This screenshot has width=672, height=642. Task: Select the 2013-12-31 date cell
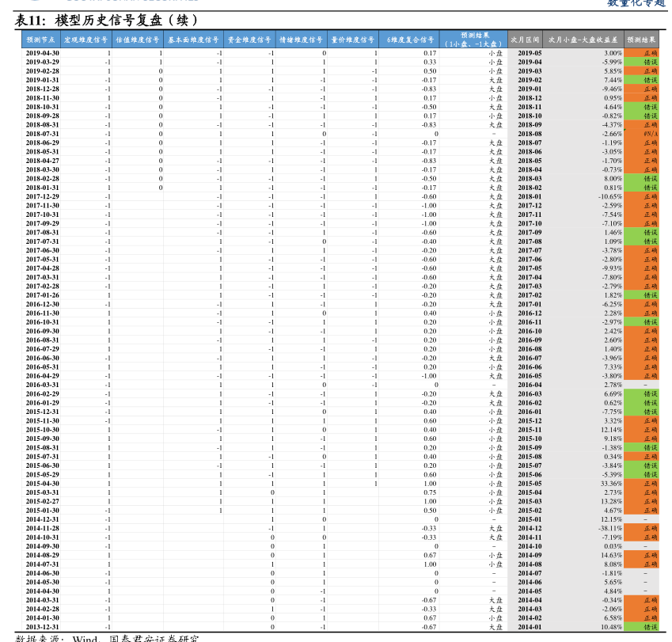42,627
